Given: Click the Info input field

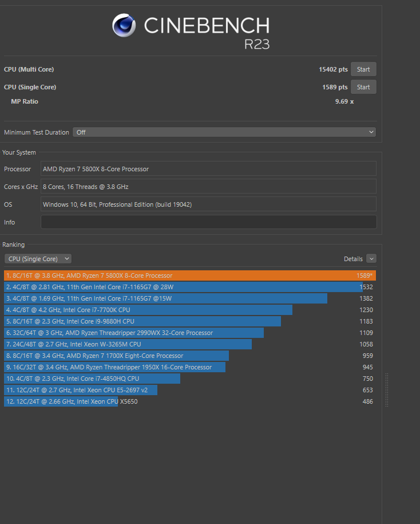Looking at the screenshot, I should (x=209, y=222).
